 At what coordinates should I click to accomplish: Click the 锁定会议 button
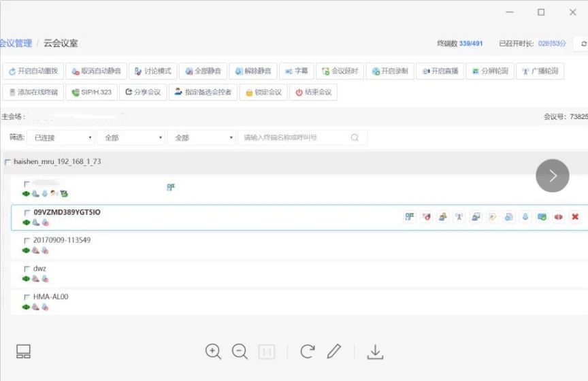[x=263, y=92]
